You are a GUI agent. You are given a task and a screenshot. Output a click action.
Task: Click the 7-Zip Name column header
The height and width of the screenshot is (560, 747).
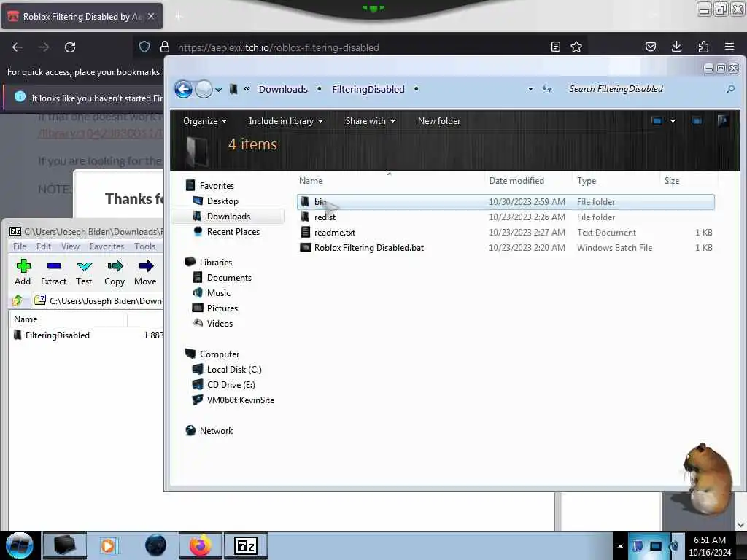(x=68, y=319)
